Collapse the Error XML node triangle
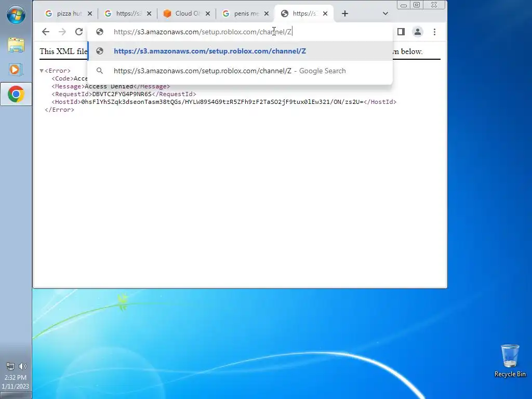Image resolution: width=532 pixels, height=399 pixels. coord(42,71)
